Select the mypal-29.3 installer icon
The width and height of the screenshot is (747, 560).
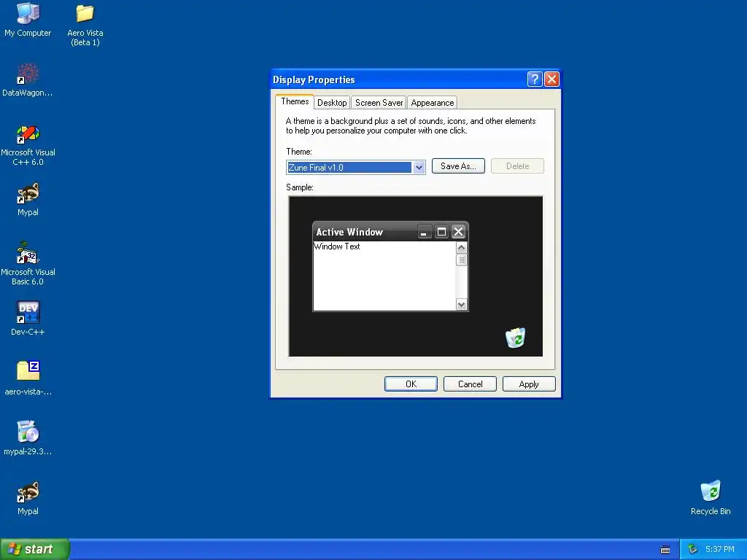28,438
